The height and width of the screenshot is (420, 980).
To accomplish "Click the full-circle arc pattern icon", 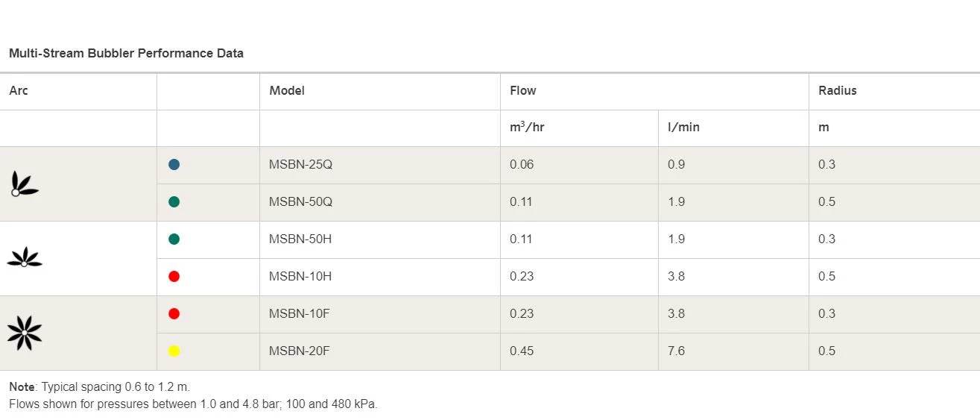I will (x=25, y=333).
